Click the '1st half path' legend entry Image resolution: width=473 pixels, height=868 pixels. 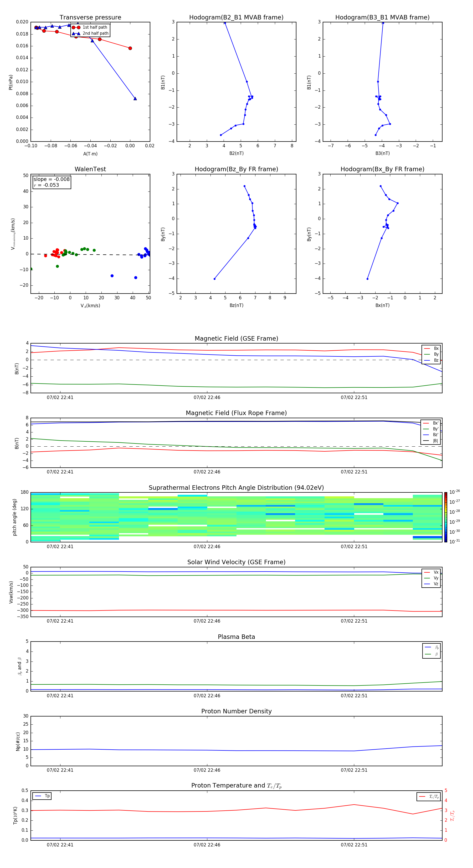click(x=90, y=27)
